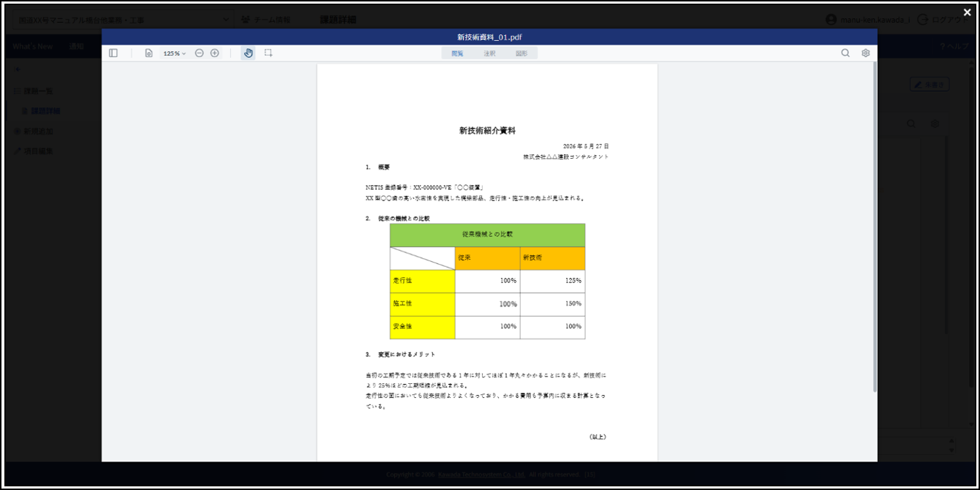
Task: Click the 走行性 row label
Action: tap(423, 281)
